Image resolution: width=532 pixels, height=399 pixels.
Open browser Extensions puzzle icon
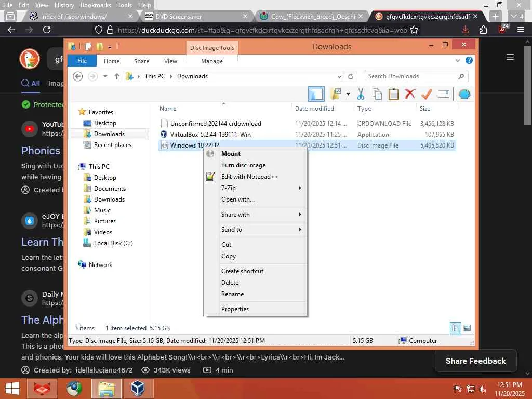point(484,30)
